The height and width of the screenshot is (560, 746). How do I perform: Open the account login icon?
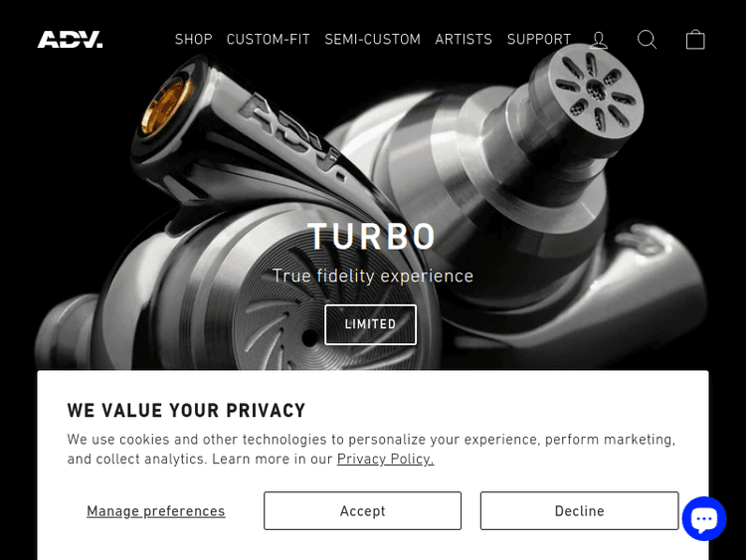[599, 40]
